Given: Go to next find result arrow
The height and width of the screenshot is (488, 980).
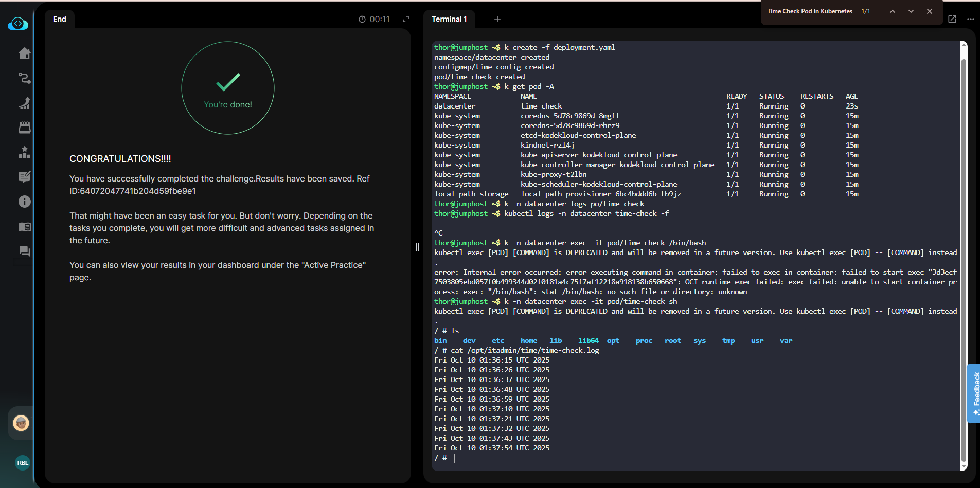Looking at the screenshot, I should [x=911, y=11].
